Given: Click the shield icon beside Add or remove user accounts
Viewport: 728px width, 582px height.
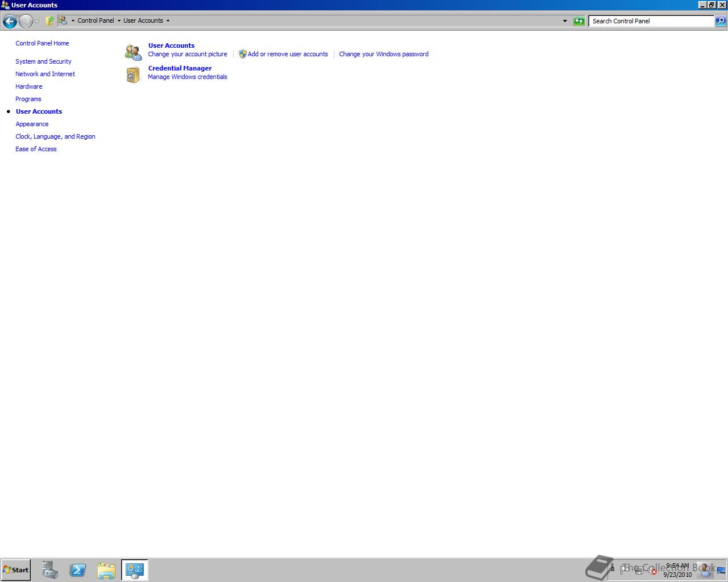Looking at the screenshot, I should [x=242, y=54].
